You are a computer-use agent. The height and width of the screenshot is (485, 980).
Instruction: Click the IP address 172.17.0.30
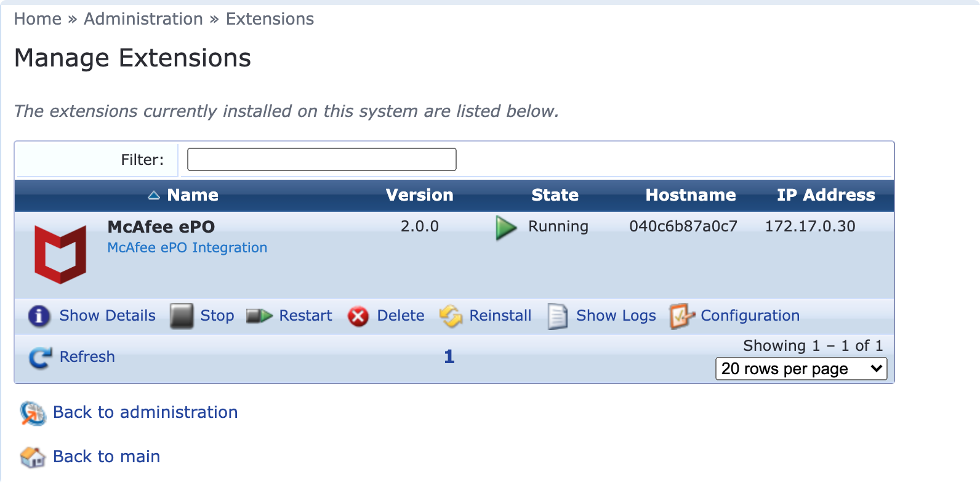coord(810,226)
